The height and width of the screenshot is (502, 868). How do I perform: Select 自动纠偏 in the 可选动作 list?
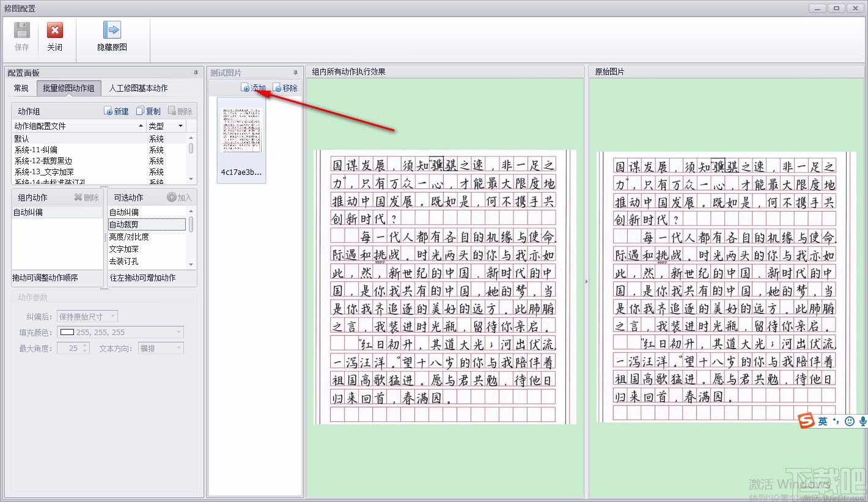point(147,212)
